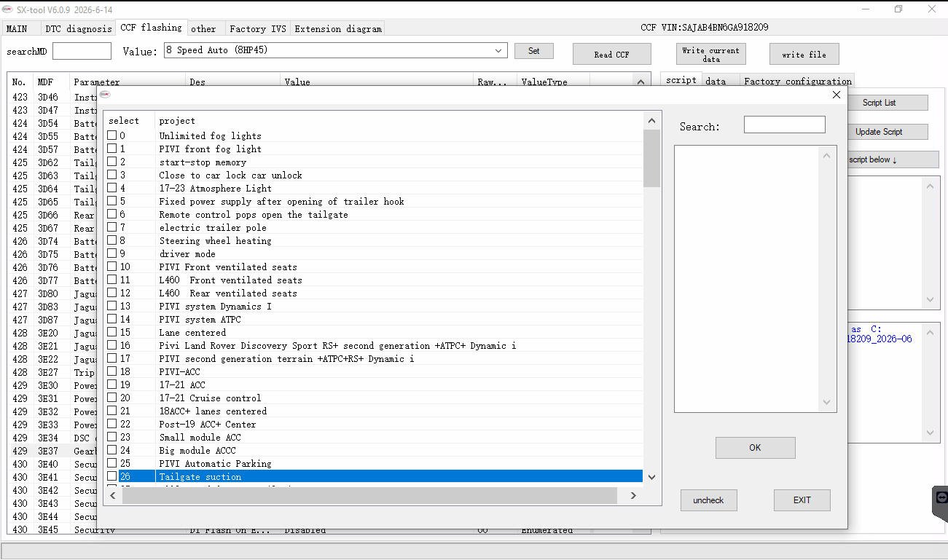The width and height of the screenshot is (948, 560).
Task: Click the write file button
Action: [x=804, y=54]
